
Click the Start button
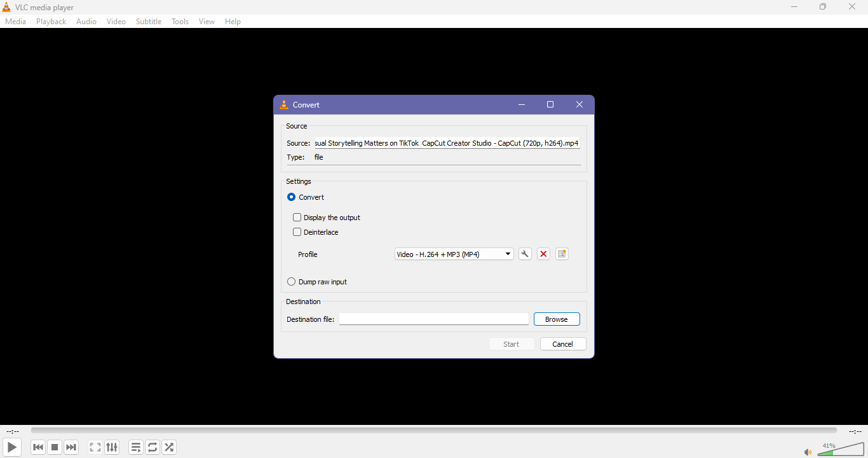click(512, 344)
